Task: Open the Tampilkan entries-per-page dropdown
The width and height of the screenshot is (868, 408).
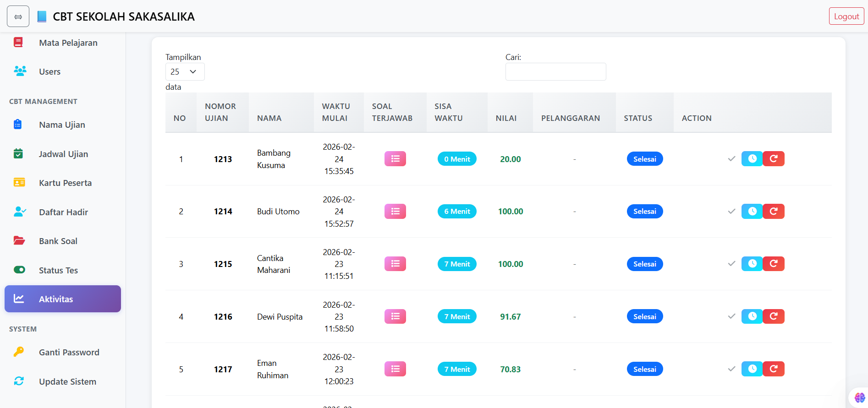Action: pyautogui.click(x=185, y=72)
